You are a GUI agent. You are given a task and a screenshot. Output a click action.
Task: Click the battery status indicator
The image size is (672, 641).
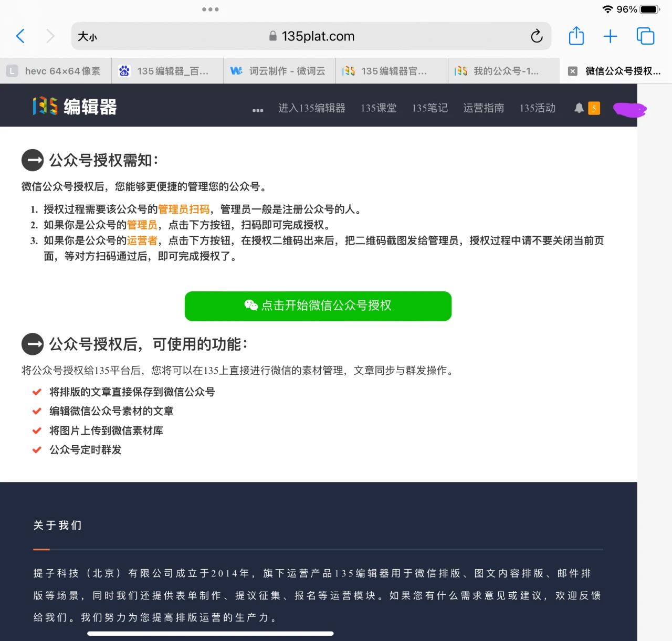click(x=650, y=9)
